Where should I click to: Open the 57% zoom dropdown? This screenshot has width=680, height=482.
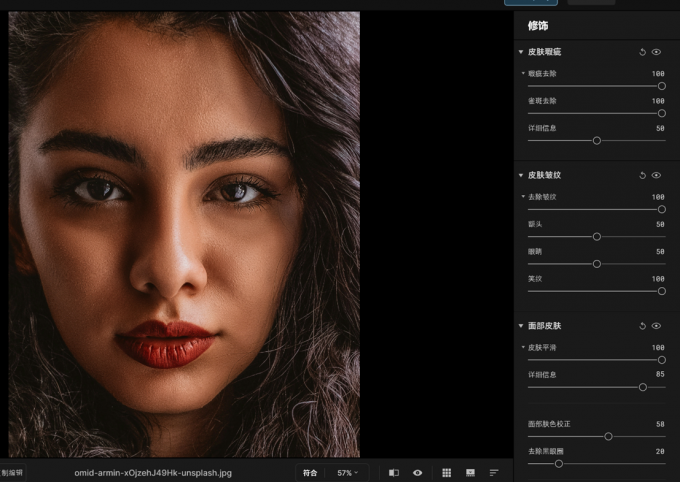click(348, 472)
